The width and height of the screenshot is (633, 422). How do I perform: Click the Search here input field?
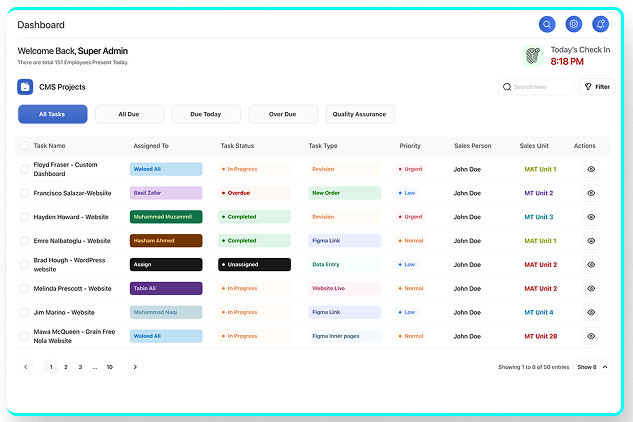click(541, 87)
